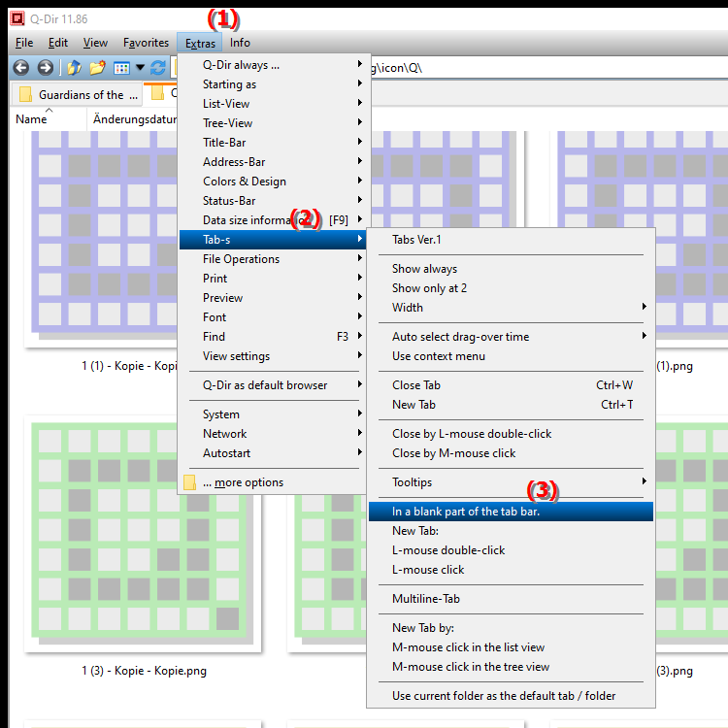
Task: Expand the Starting as submenu
Action: pyautogui.click(x=273, y=84)
